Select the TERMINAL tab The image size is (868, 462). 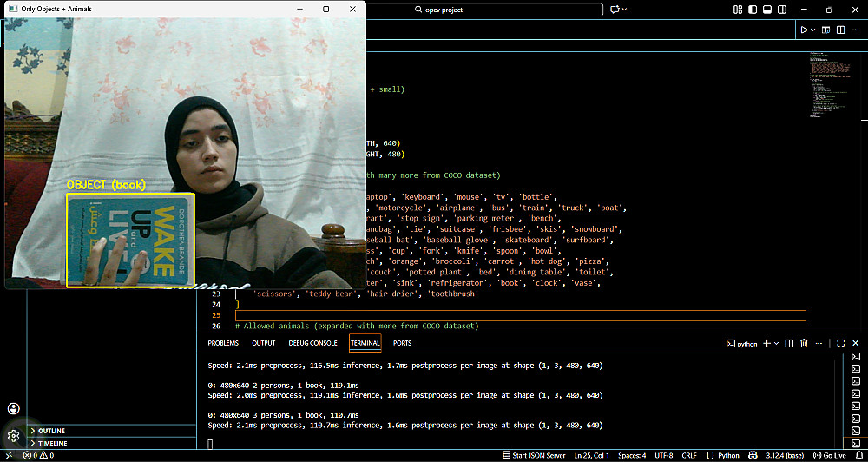click(365, 343)
